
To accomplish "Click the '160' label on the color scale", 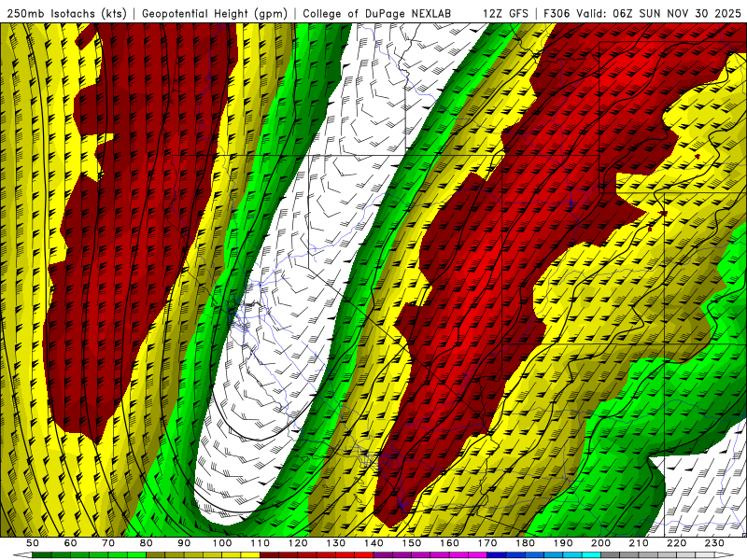I will (x=449, y=543).
